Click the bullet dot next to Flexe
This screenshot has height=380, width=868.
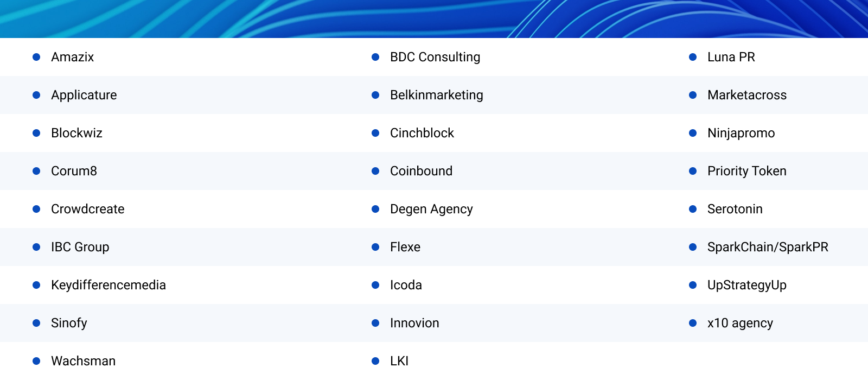[375, 247]
